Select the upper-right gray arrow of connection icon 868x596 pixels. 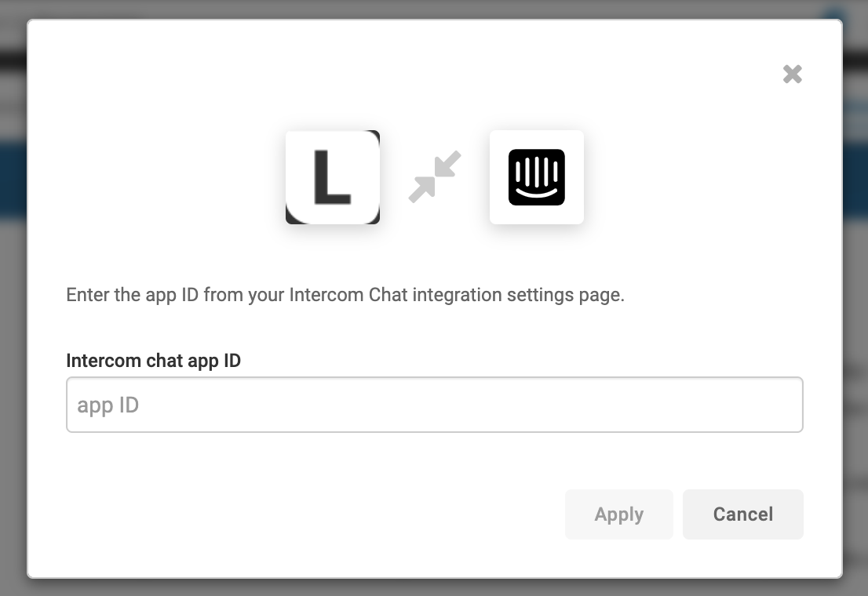point(448,164)
